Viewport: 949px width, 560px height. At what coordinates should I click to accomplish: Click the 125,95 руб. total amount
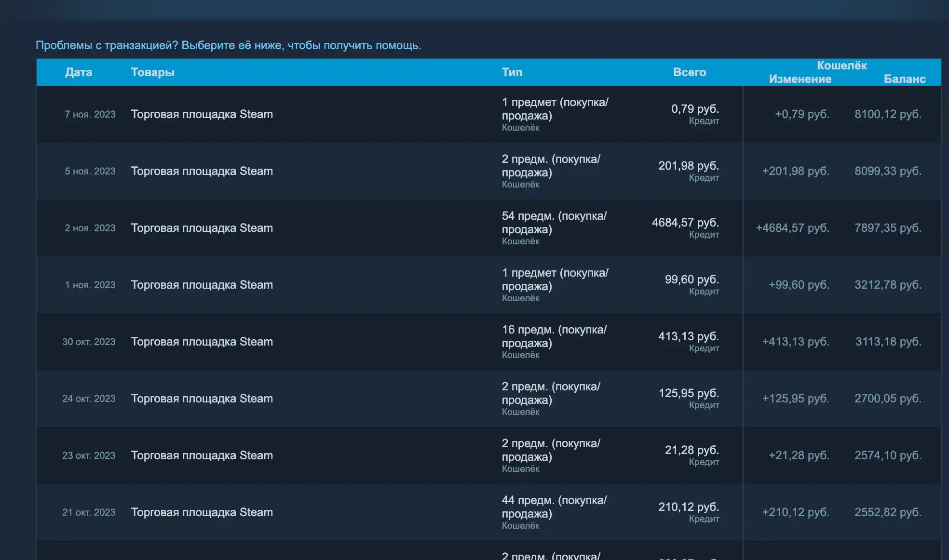tap(689, 393)
